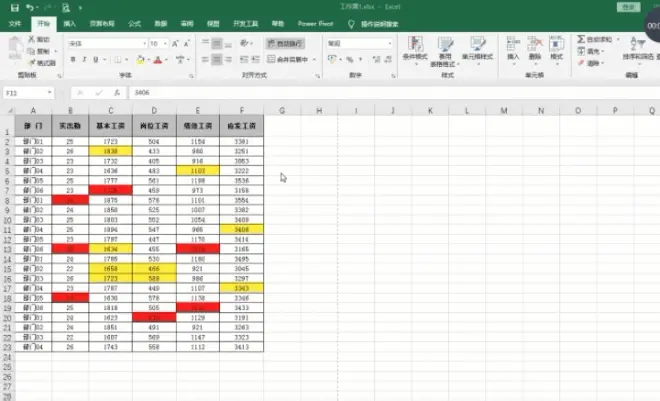
Task: Open Conditional Formatting menu
Action: [415, 50]
